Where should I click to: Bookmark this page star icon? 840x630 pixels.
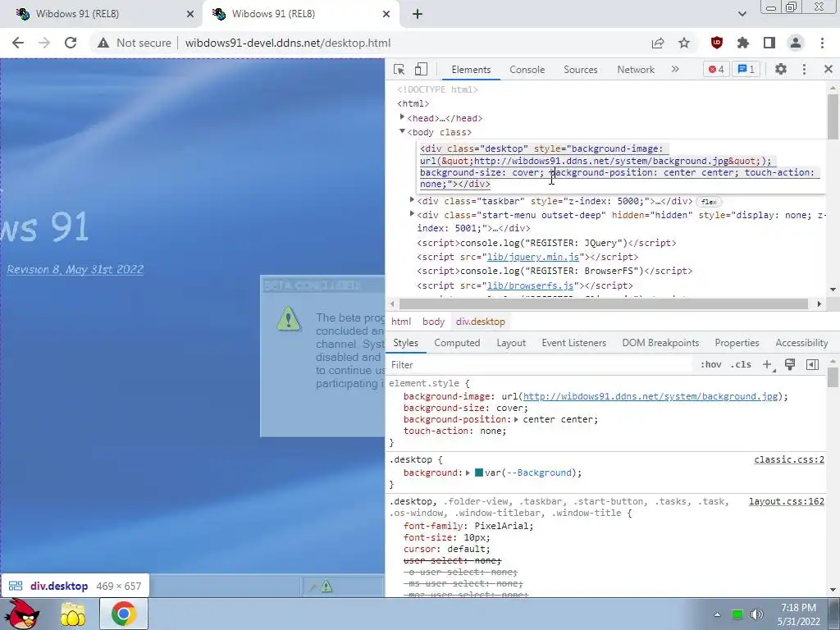pyautogui.click(x=684, y=43)
